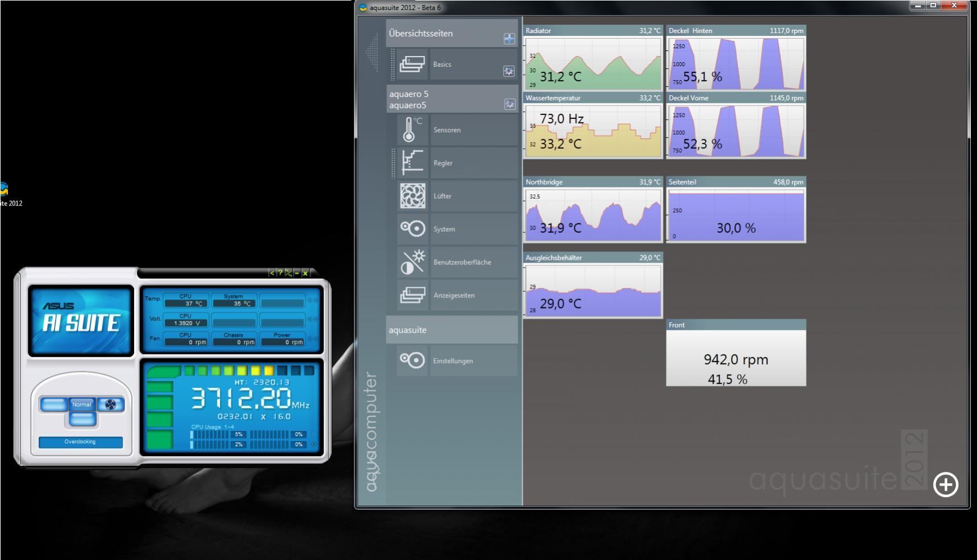Click the Normal mode button in AI Suite
The height and width of the screenshot is (560, 977).
pos(81,405)
